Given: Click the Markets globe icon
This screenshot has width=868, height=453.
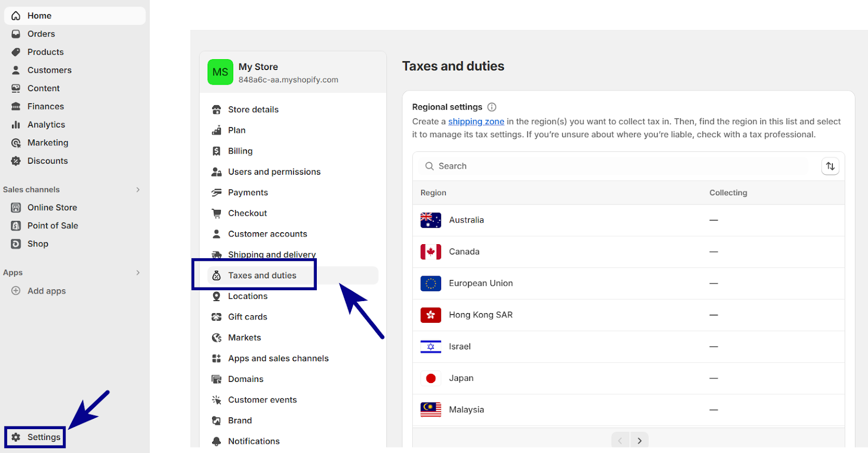Looking at the screenshot, I should click(x=216, y=337).
